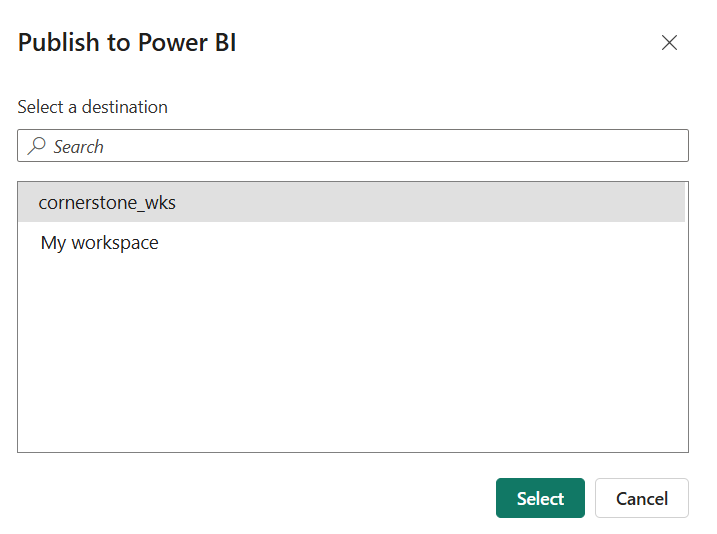This screenshot has height=534, width=717.
Task: Pick the My workspace list entry
Action: pyautogui.click(x=99, y=243)
